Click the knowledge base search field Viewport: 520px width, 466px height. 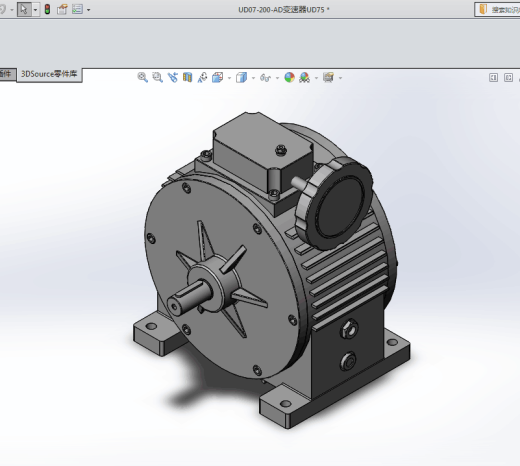(x=497, y=9)
